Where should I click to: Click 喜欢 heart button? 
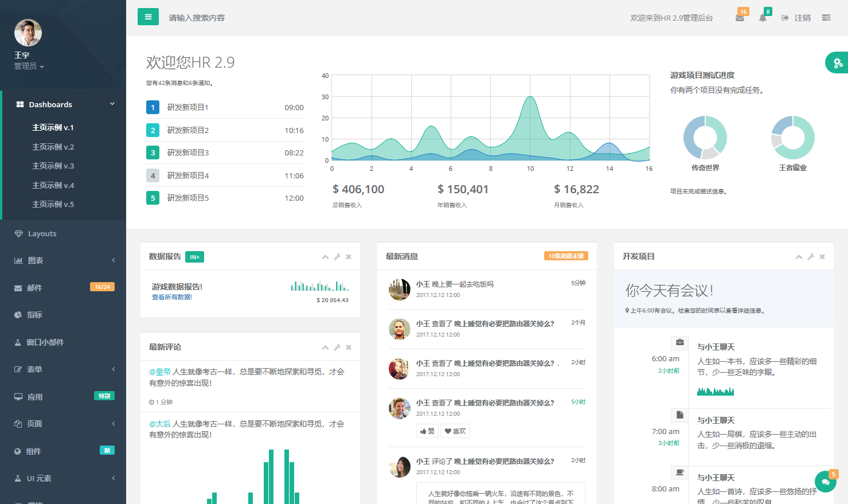(455, 431)
